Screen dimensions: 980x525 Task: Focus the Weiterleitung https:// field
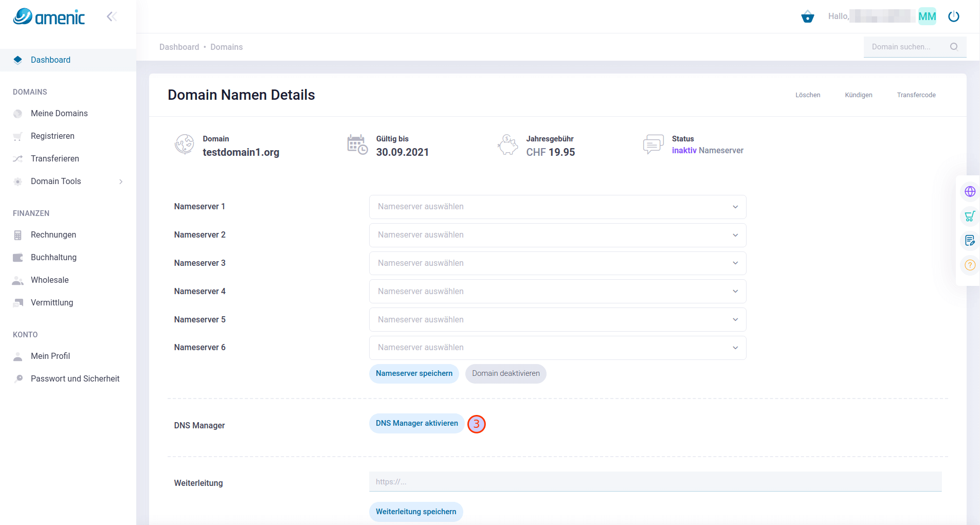(x=655, y=482)
